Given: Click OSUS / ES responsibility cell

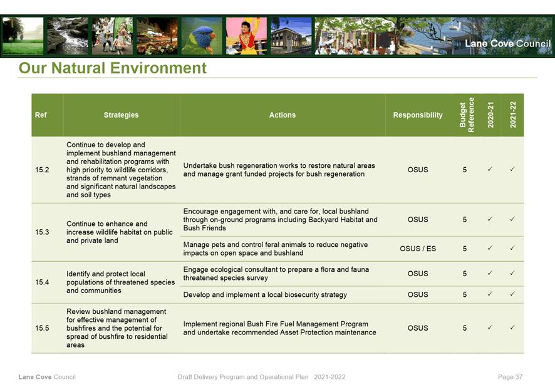Looking at the screenshot, I should tap(418, 249).
